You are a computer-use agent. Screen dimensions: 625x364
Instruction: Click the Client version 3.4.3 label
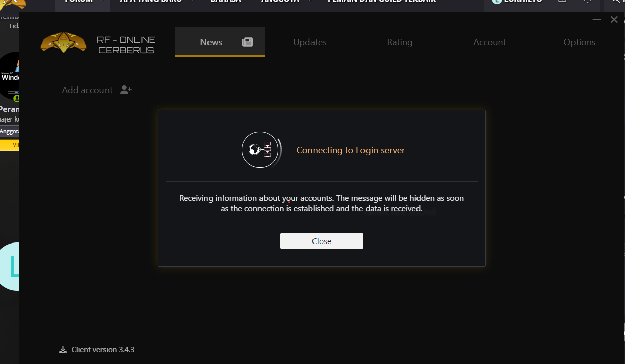(102, 350)
